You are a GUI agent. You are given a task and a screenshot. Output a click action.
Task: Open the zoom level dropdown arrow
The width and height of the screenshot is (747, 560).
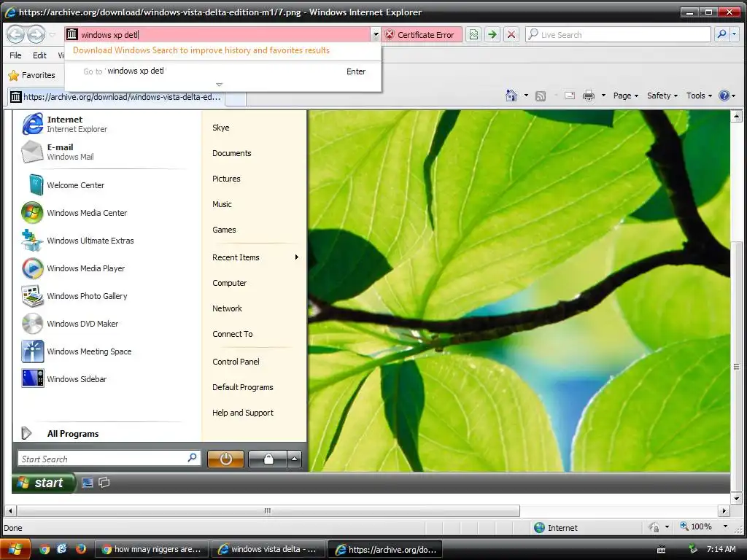tap(726, 526)
